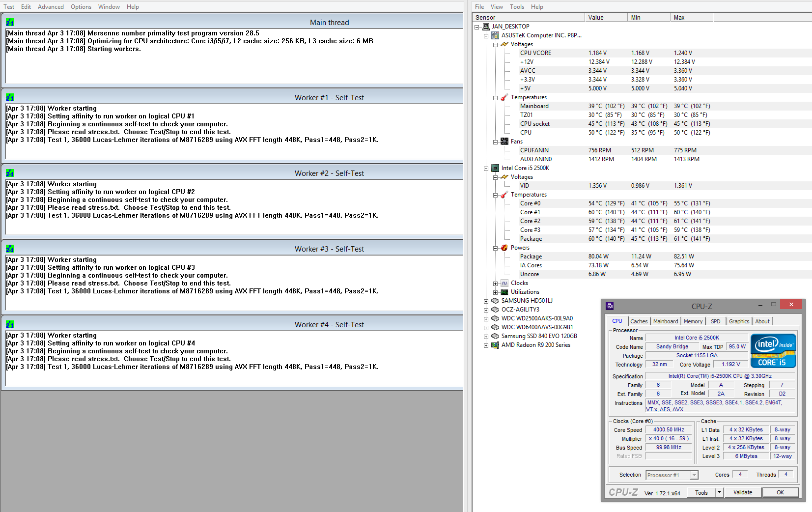The width and height of the screenshot is (812, 512).
Task: Click the OCZ-AGILITY3 drive icon
Action: [x=495, y=310]
